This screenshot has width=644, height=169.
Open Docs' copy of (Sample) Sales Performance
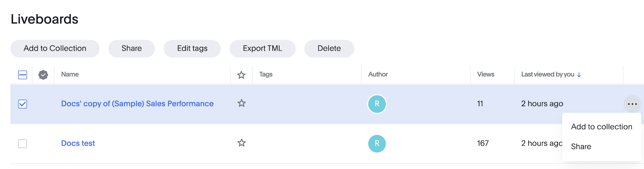pos(138,104)
